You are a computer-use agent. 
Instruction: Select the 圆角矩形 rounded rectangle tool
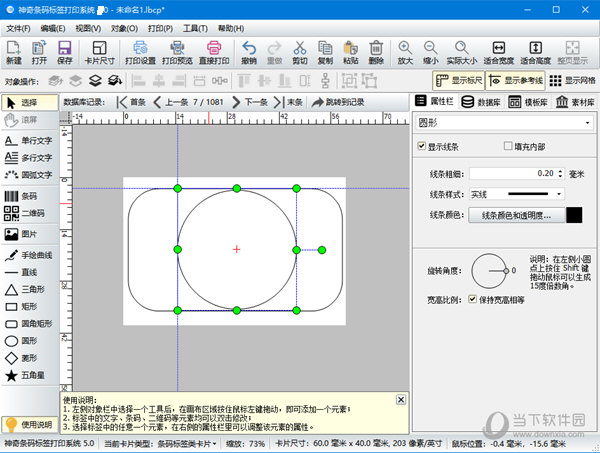tap(29, 324)
